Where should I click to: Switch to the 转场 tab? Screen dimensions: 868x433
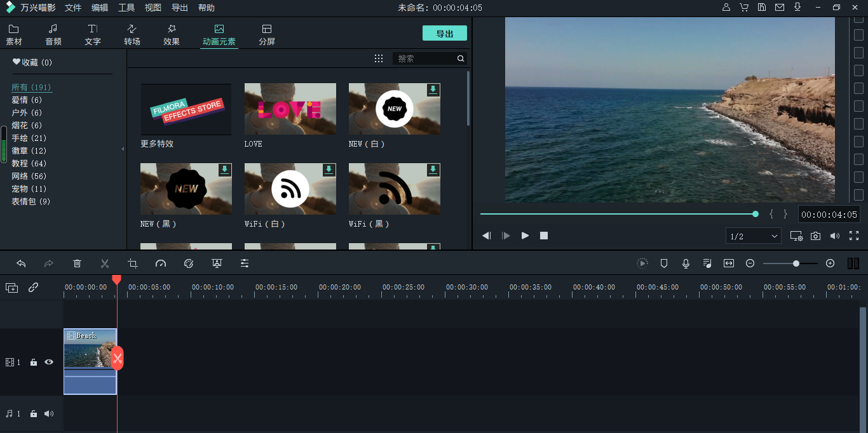tap(132, 35)
